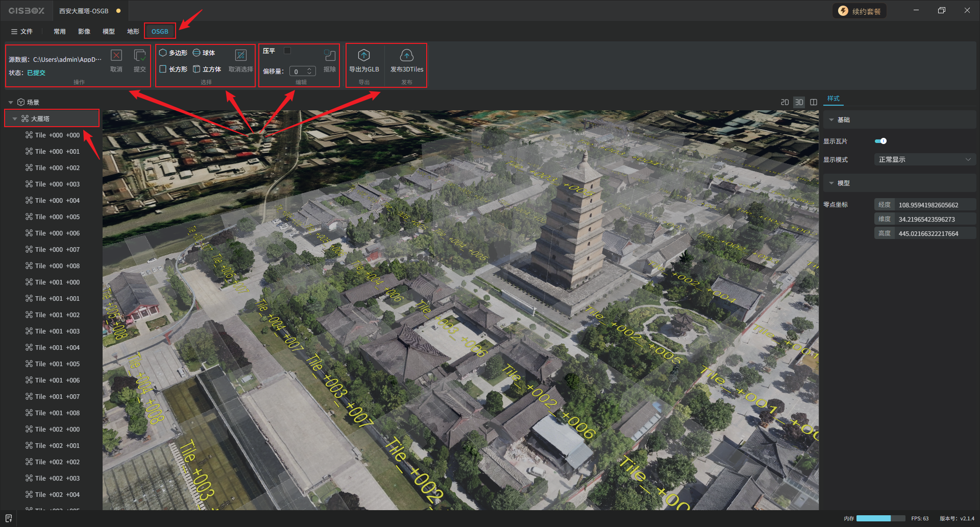Screen dimensions: 980x527
Task: Click the 续约套餐 renew plan button
Action: point(860,11)
